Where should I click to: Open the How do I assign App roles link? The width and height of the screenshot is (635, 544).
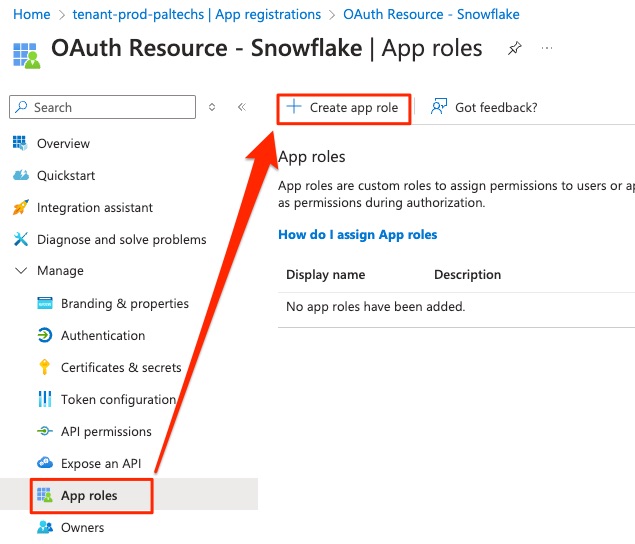357,235
